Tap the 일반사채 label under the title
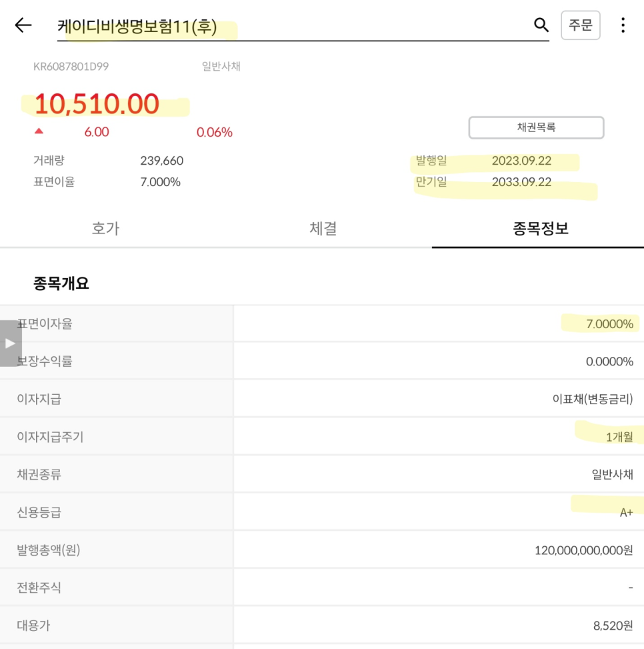644x649 pixels. click(221, 66)
